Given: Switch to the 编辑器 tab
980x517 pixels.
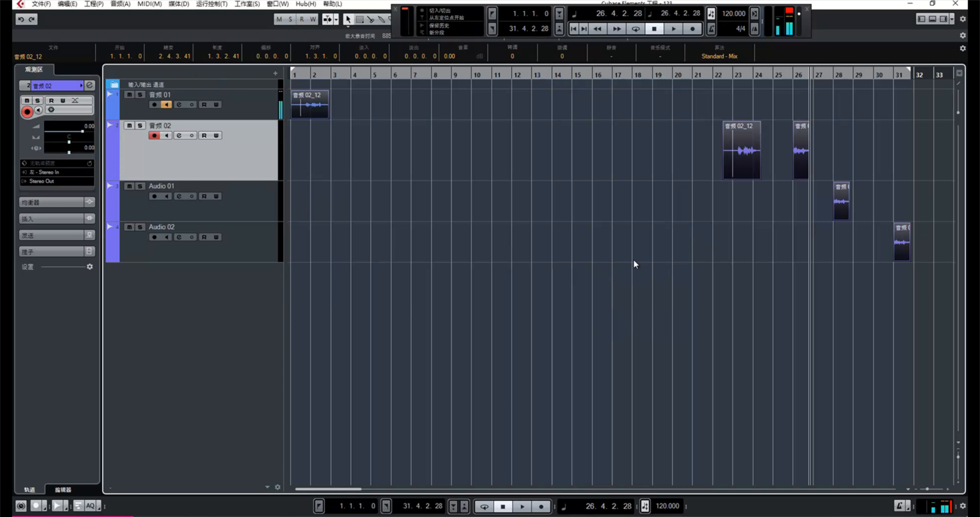Looking at the screenshot, I should coord(63,490).
